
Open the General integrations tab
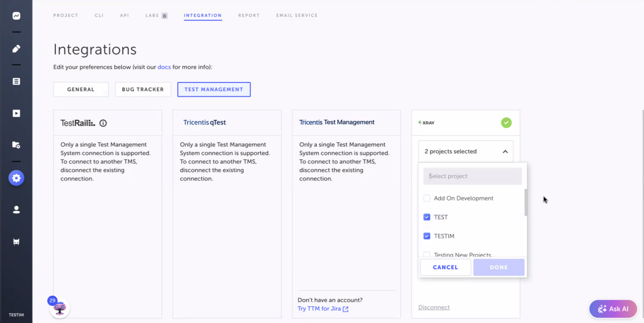pos(81,90)
